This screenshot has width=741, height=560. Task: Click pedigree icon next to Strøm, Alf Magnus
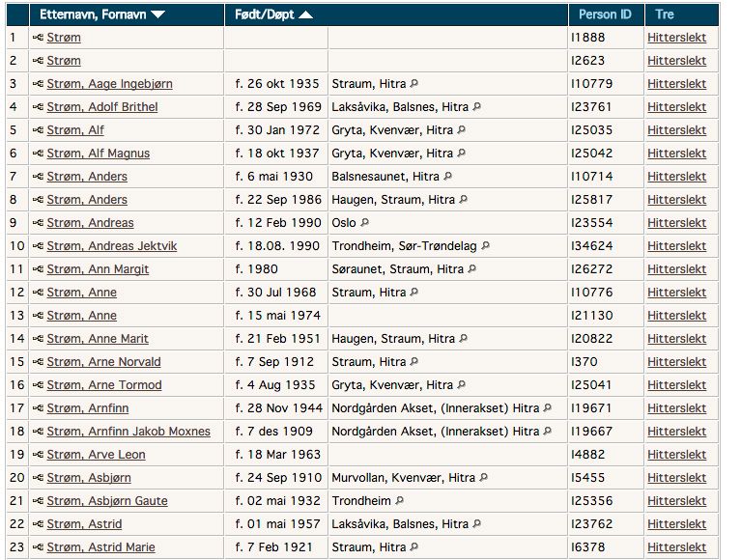38,154
